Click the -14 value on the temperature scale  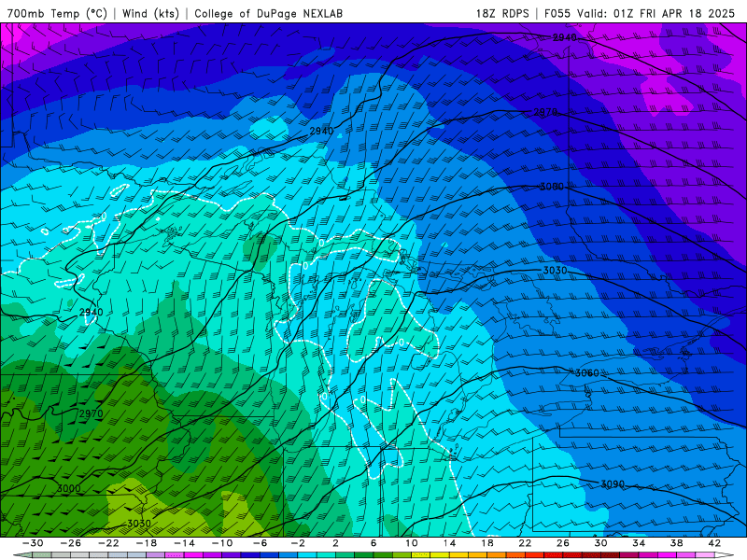pyautogui.click(x=184, y=543)
